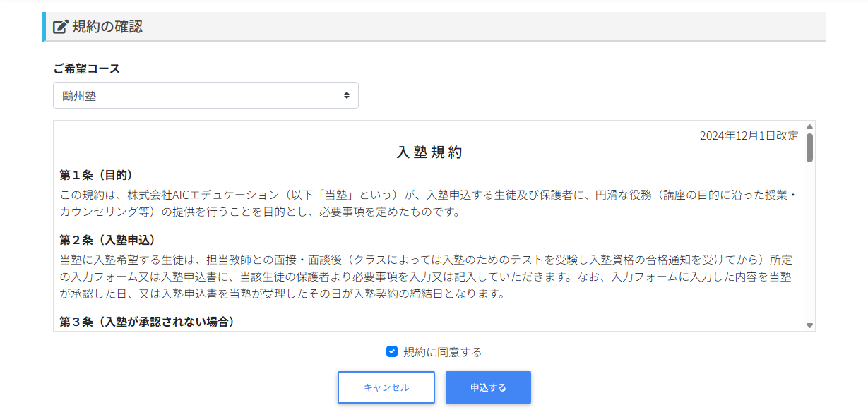Click the up-down arrows on the course selector

point(346,96)
